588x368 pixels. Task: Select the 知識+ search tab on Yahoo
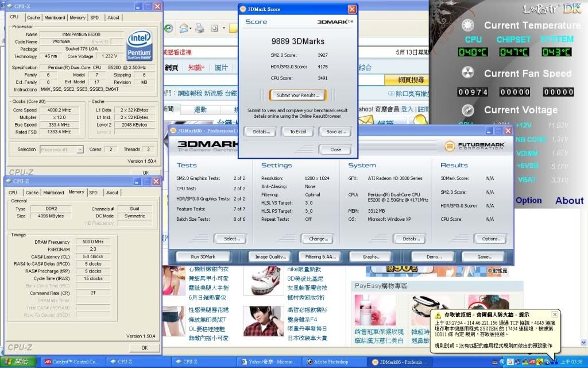pyautogui.click(x=196, y=68)
